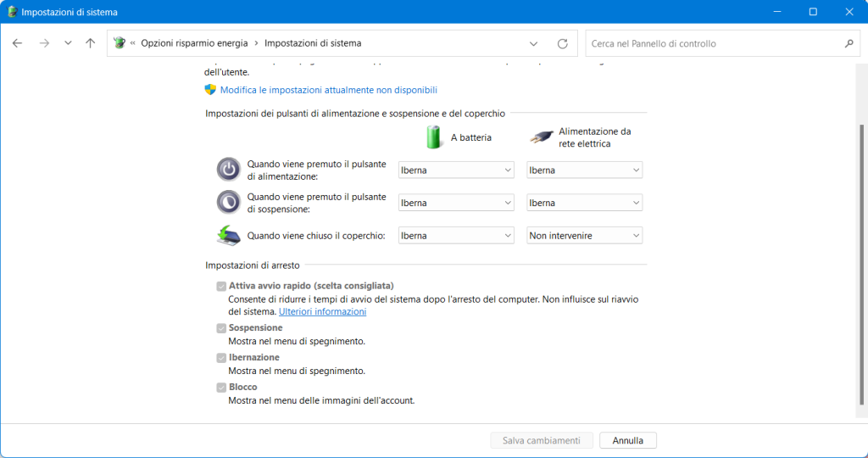Click the search magnifier icon

849,43
